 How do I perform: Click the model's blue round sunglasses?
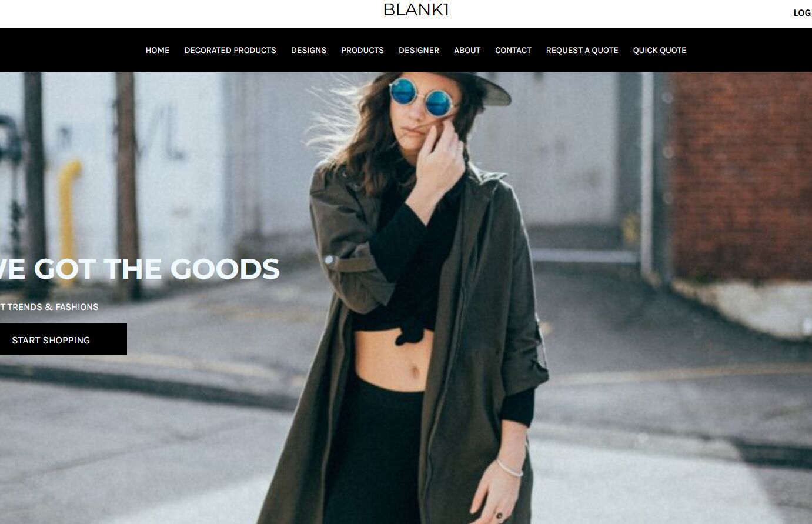click(422, 99)
